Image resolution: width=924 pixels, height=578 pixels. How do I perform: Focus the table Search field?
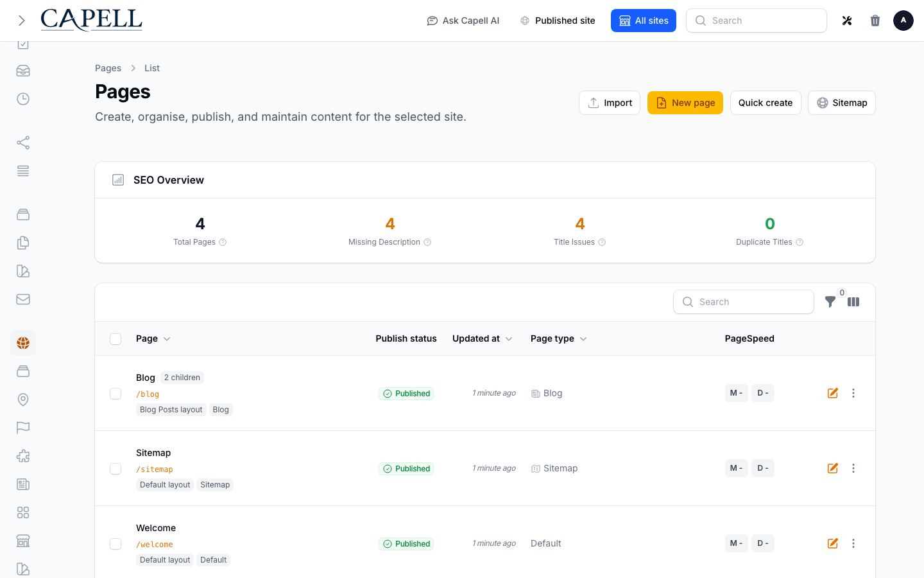click(744, 302)
